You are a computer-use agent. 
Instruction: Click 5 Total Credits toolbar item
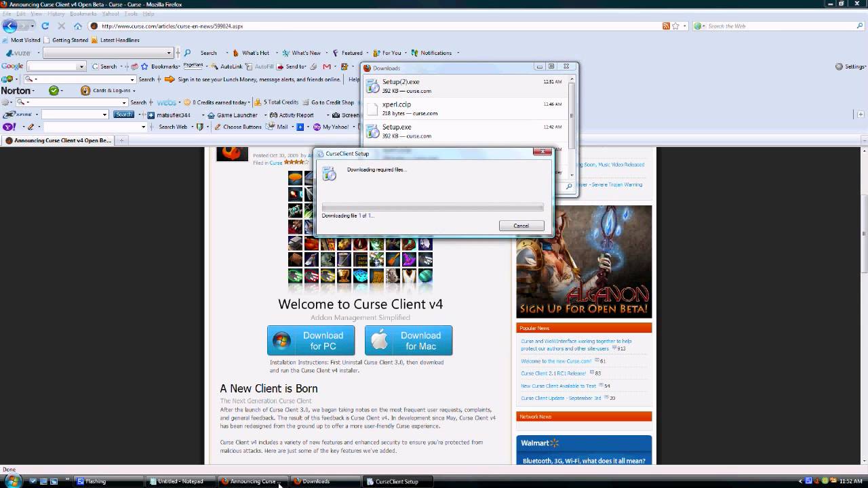(x=276, y=102)
